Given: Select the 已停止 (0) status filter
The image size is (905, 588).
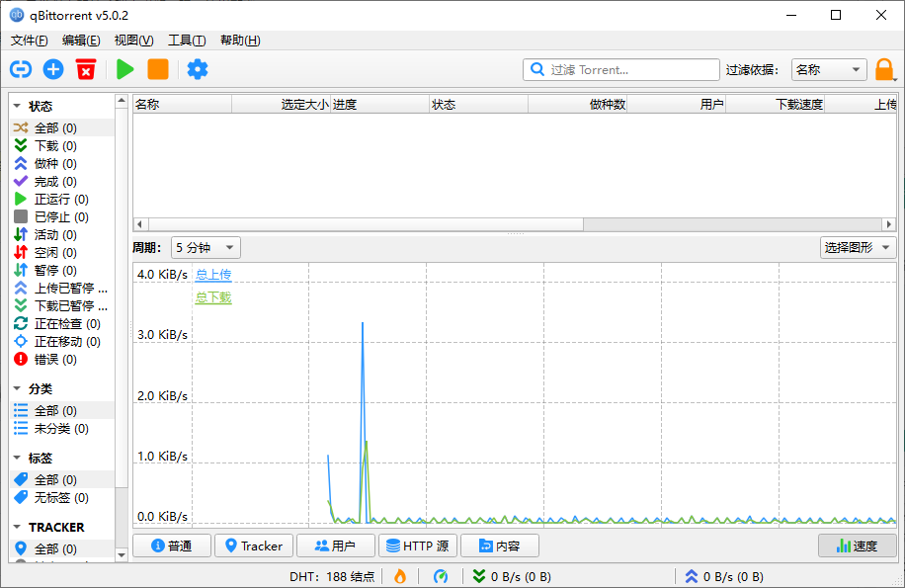Looking at the screenshot, I should (62, 217).
